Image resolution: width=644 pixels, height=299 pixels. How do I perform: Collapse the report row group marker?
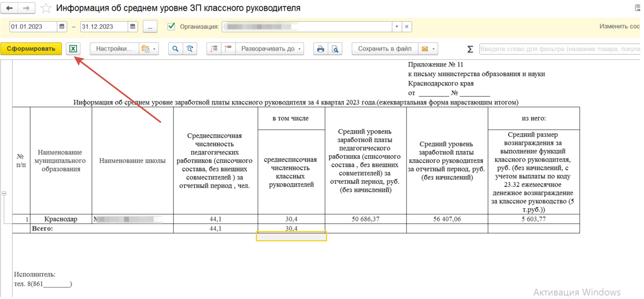4,193
